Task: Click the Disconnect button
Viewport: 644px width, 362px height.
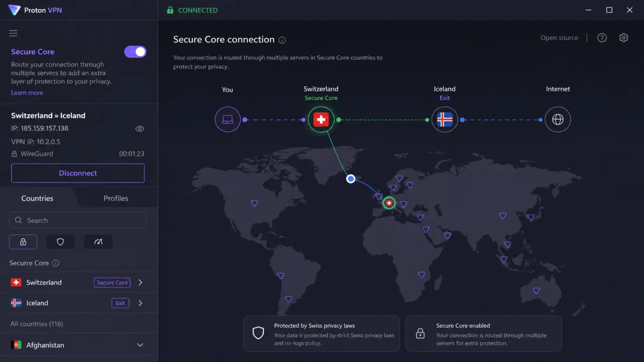Action: click(x=78, y=173)
